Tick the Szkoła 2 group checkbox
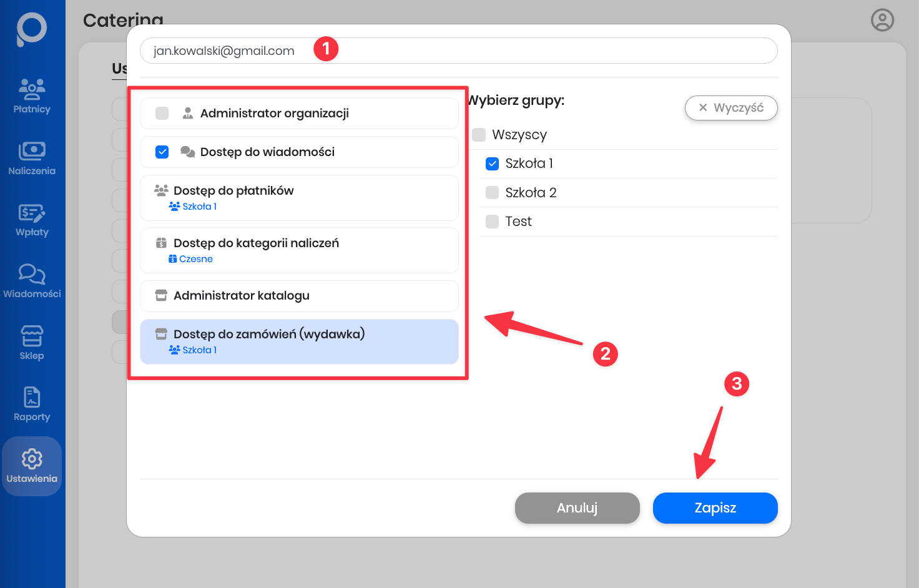Viewport: 919px width, 588px height. [493, 193]
